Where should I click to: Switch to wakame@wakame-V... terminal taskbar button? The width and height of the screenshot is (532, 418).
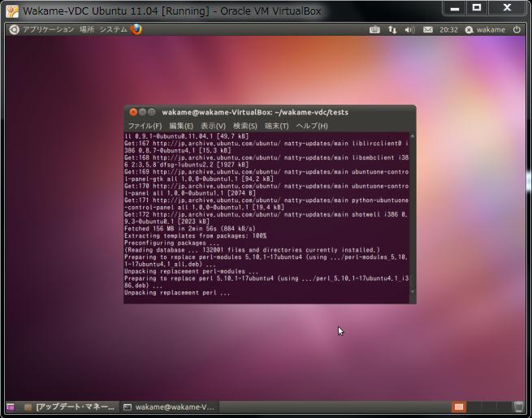coord(169,407)
